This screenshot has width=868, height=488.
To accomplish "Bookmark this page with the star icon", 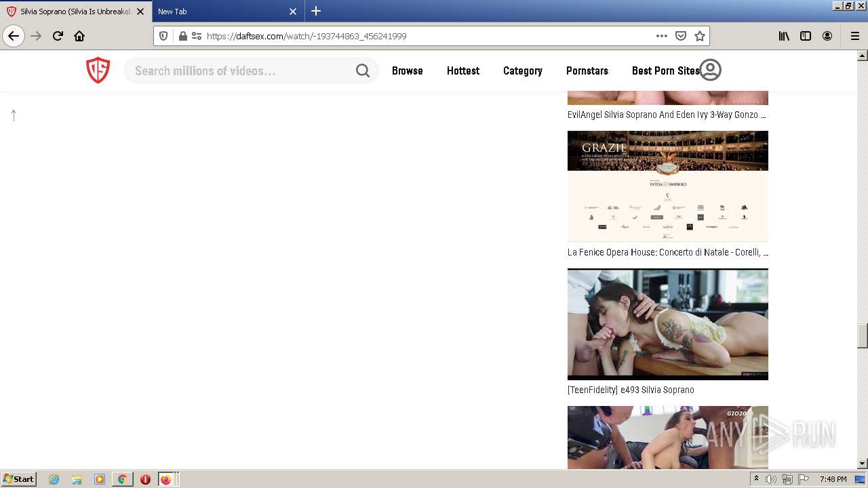I will pos(700,36).
